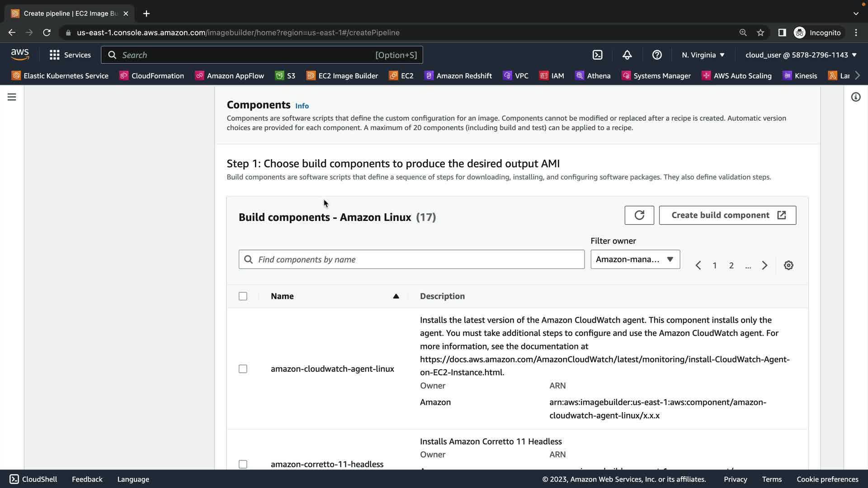Click the Find components by name field
868x488 pixels.
(411, 260)
